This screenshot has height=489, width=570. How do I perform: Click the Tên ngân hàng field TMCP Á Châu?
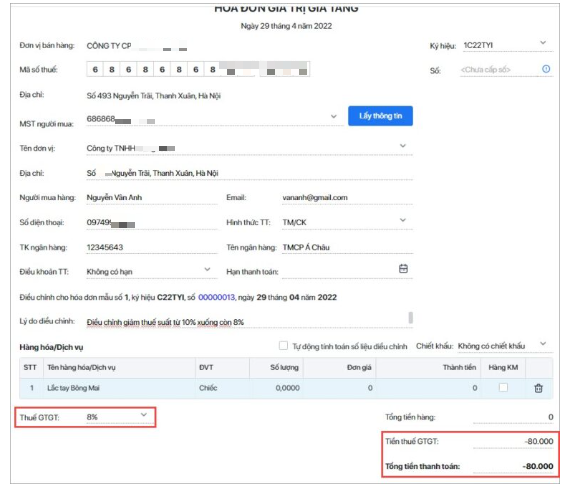347,247
